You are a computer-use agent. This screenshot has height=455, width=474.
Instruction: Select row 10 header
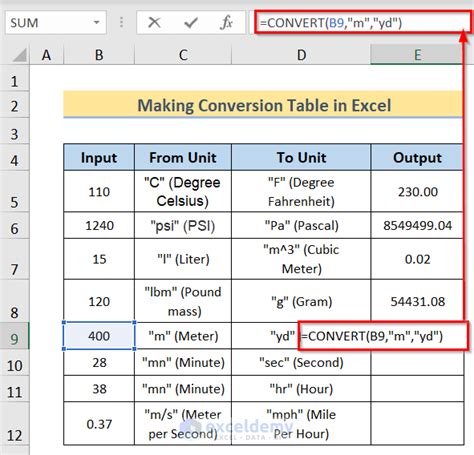pos(14,362)
